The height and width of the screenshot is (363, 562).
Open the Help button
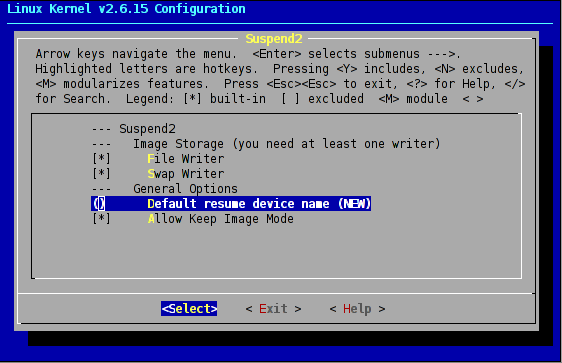(x=357, y=309)
